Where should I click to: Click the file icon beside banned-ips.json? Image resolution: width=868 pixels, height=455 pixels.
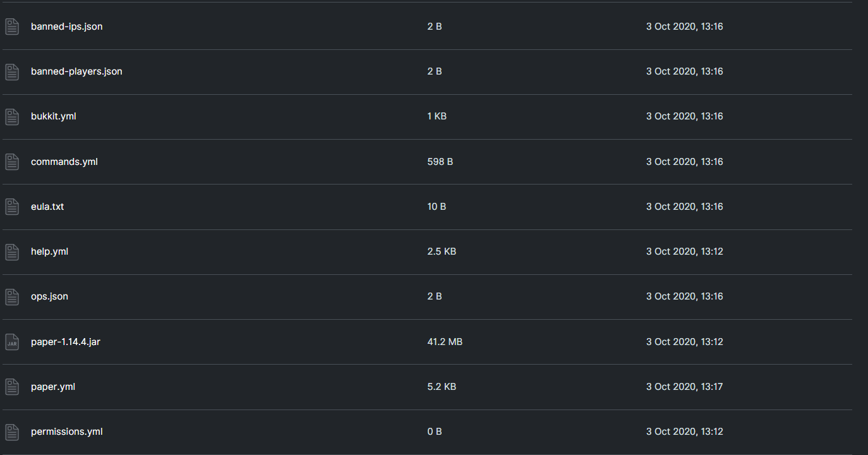coord(12,27)
